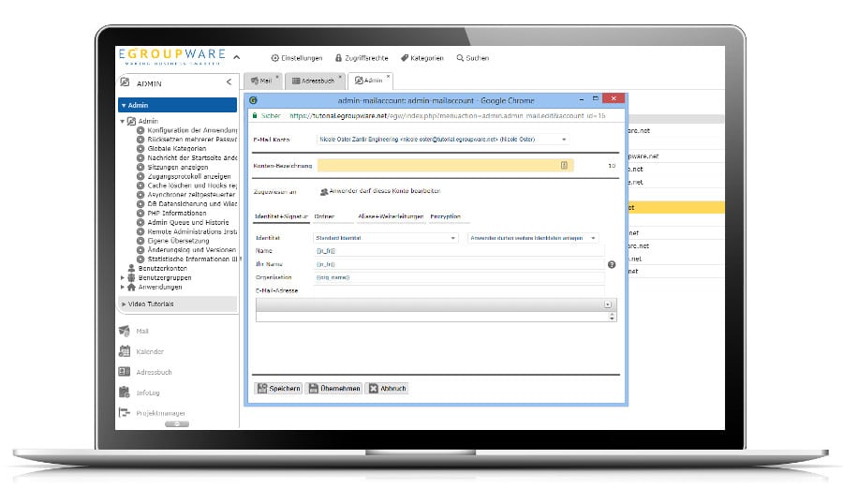Click the sidebar scroll handle at the bottom

[177, 424]
